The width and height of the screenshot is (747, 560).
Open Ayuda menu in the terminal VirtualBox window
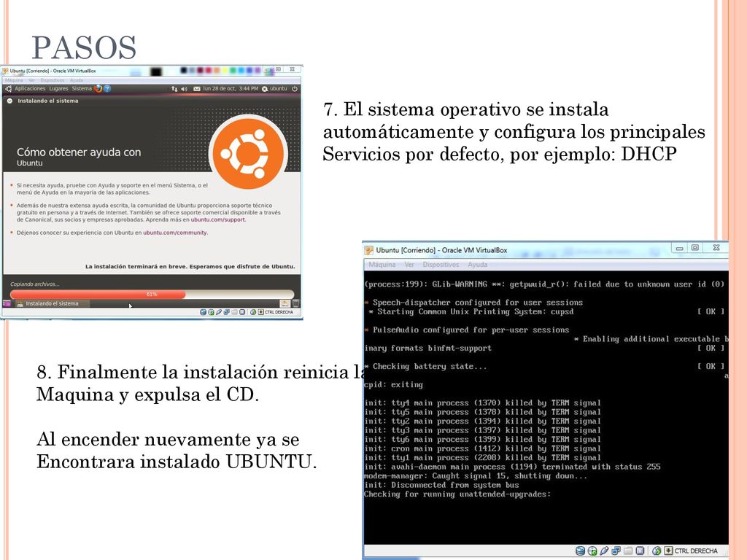pyautogui.click(x=477, y=265)
